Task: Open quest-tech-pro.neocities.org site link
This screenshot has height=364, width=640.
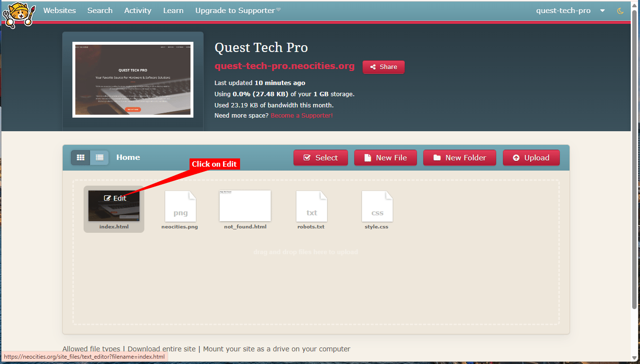Action: point(285,66)
